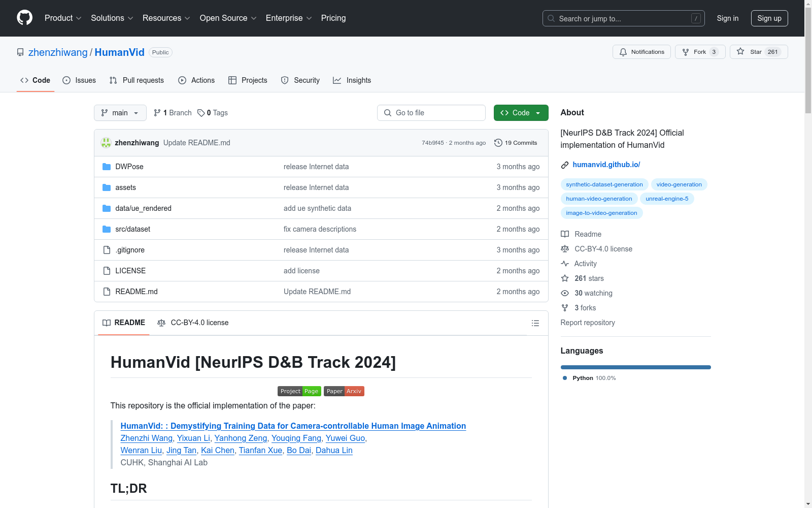Open the green Code dropdown button
The width and height of the screenshot is (812, 508).
click(x=521, y=113)
